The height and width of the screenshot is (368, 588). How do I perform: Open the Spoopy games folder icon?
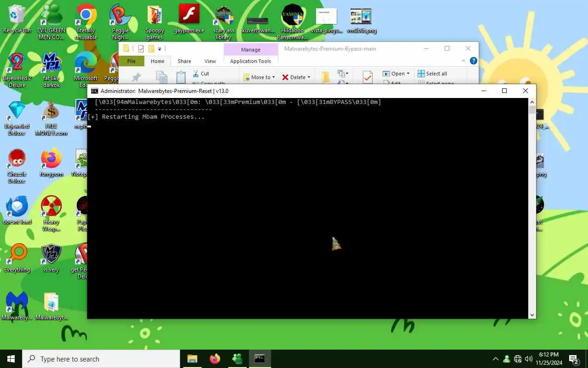(155, 22)
